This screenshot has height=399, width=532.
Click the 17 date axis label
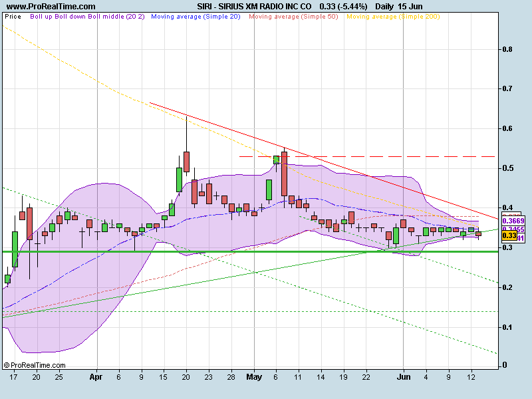click(13, 377)
